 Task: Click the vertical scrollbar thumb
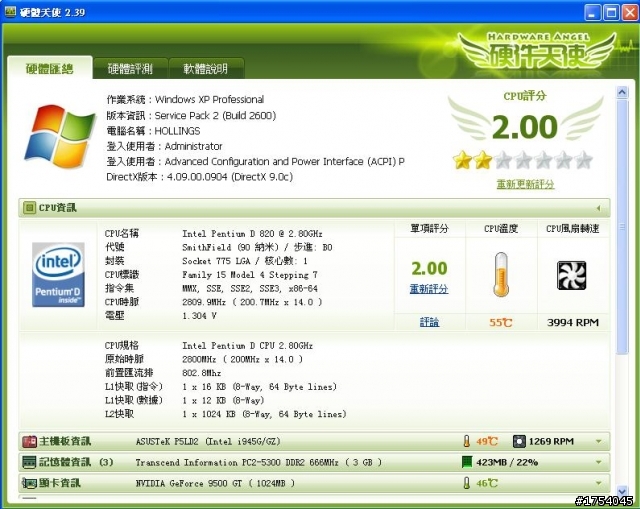622,227
